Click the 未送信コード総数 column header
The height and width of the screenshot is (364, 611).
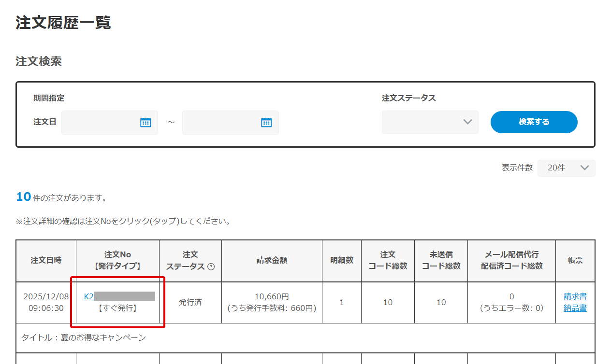tap(441, 261)
